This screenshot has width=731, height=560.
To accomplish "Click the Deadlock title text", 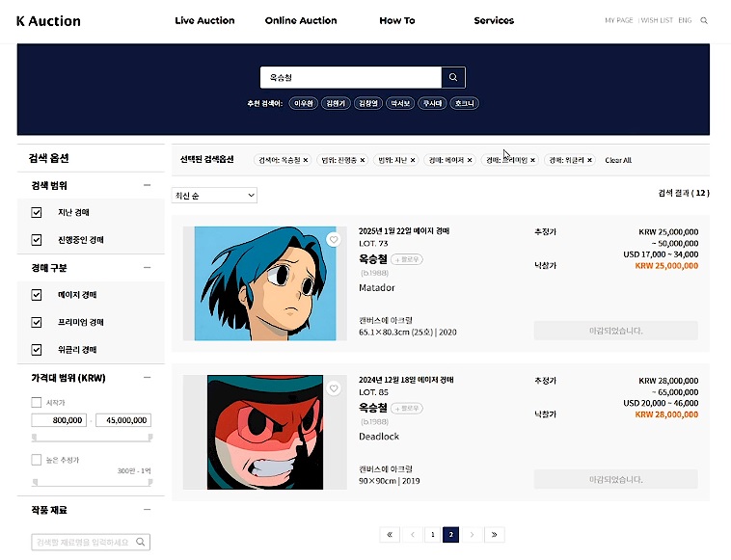I will click(x=379, y=437).
